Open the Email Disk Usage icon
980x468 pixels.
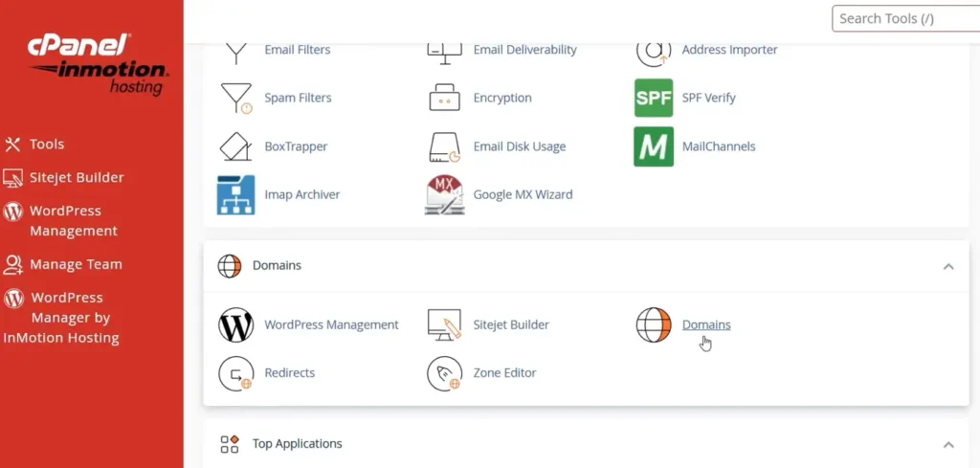[x=444, y=146]
